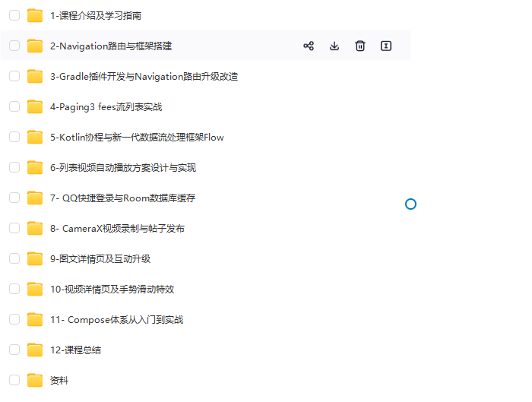
Task: Check the box for 12-课程总结
Action: [14, 350]
